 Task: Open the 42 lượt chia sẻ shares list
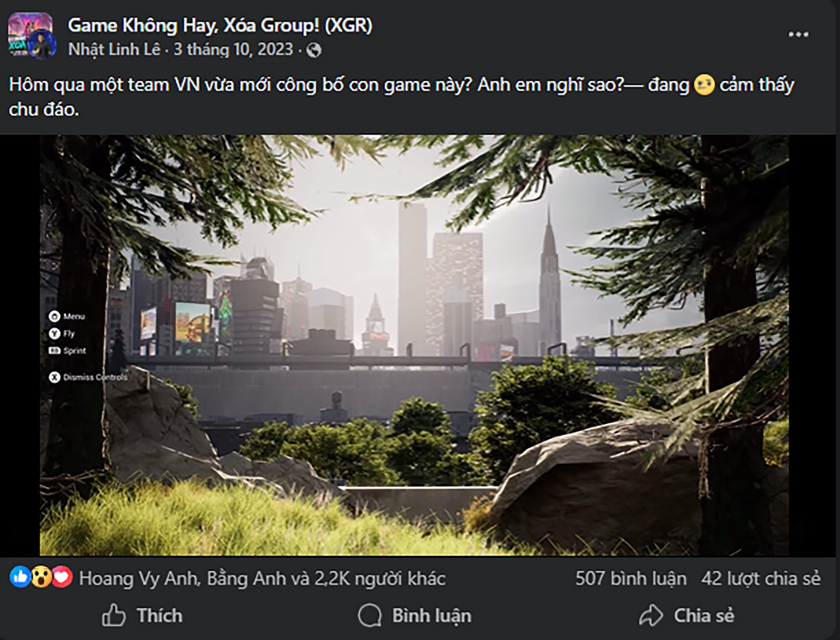pyautogui.click(x=761, y=578)
